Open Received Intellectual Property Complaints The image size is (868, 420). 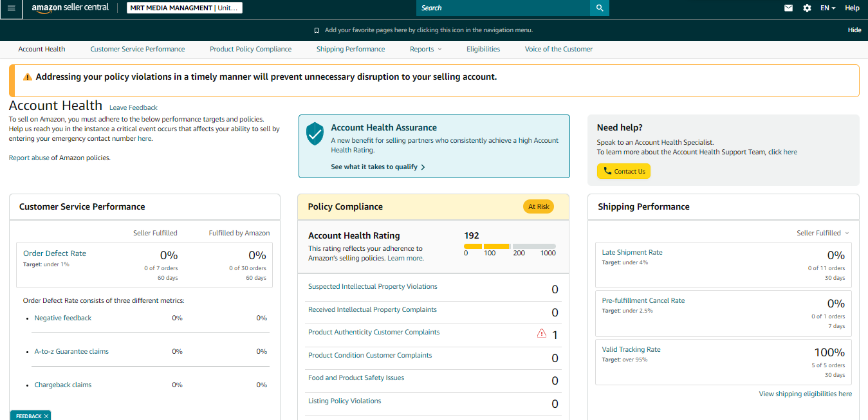coord(373,309)
